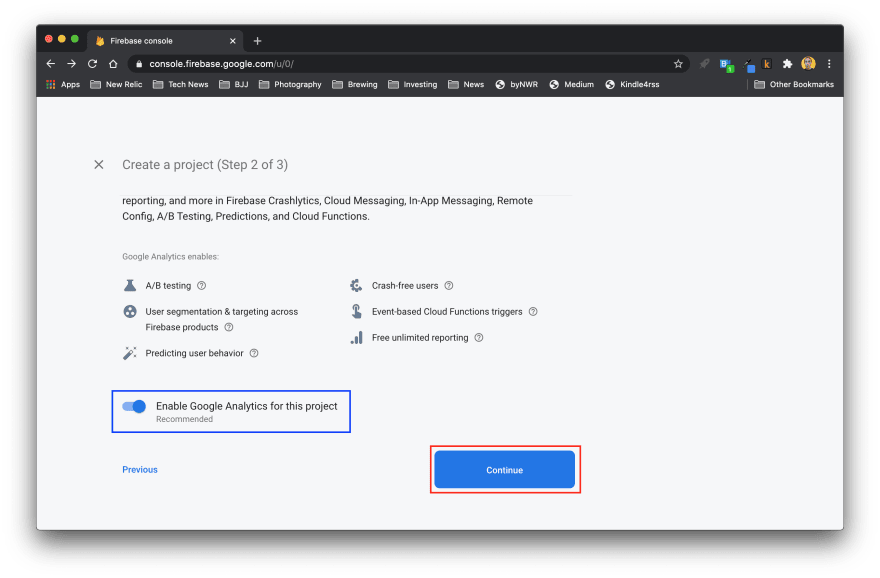Click help icon beside Crash-free users
The image size is (880, 578).
[449, 286]
